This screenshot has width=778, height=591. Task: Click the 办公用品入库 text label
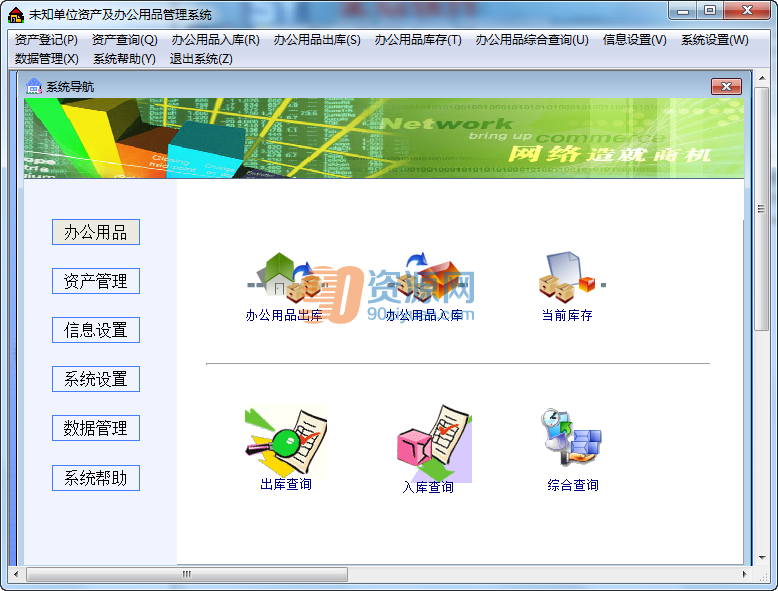click(x=424, y=315)
